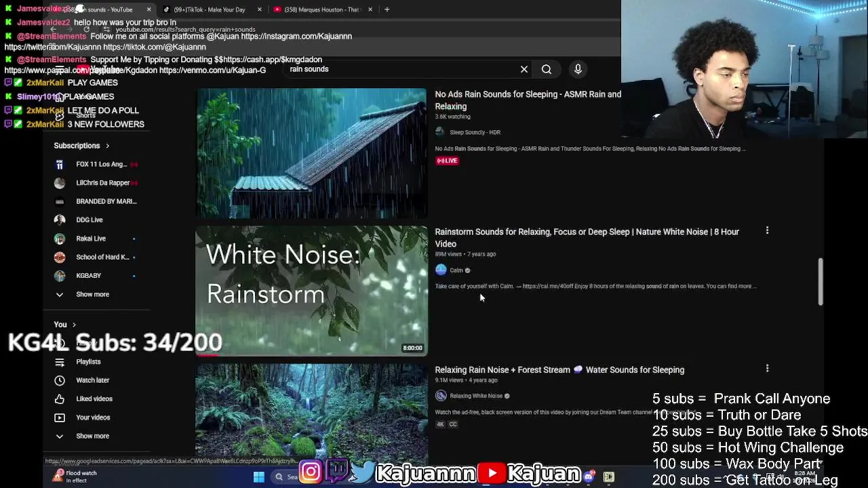
Task: Close the TikTok browser tab
Action: point(260,9)
